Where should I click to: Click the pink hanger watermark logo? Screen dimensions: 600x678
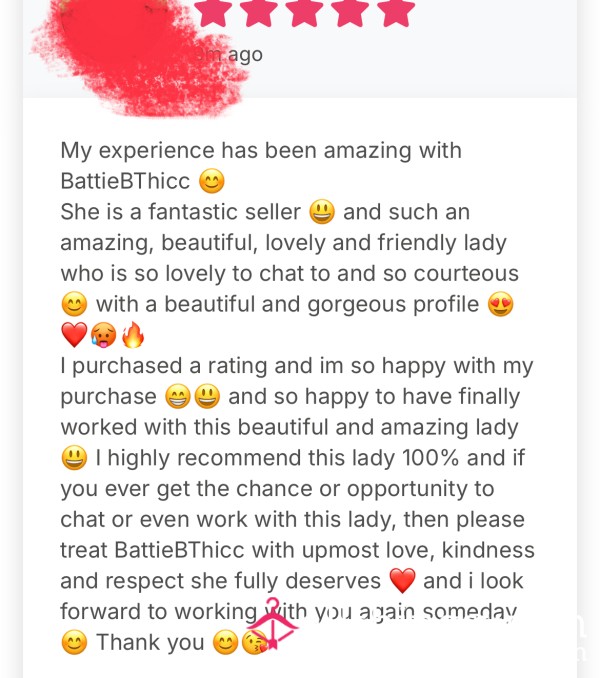pyautogui.click(x=273, y=623)
